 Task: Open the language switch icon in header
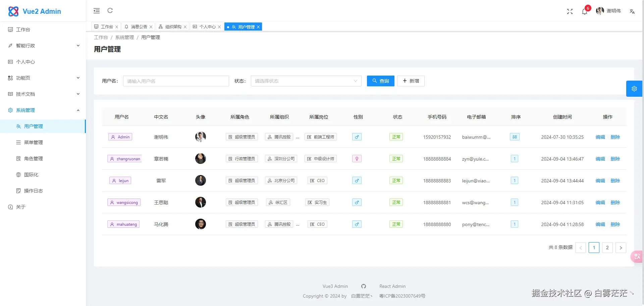pos(632,11)
